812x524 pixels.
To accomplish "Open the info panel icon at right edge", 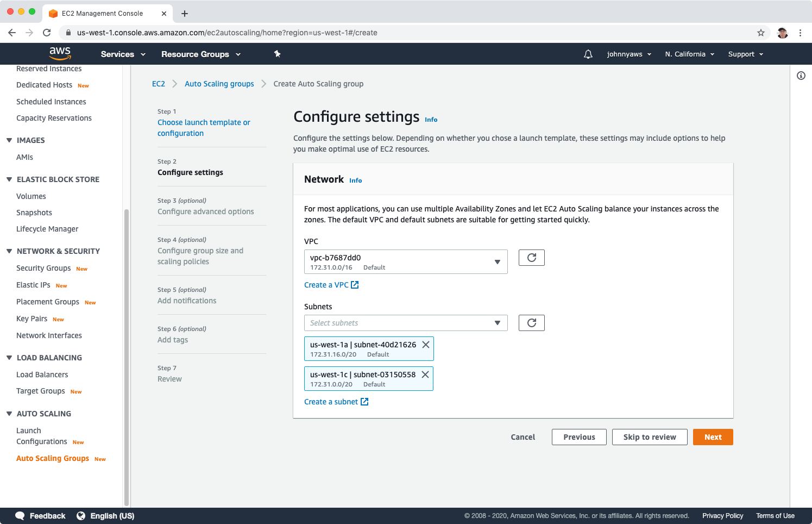I will tap(801, 76).
